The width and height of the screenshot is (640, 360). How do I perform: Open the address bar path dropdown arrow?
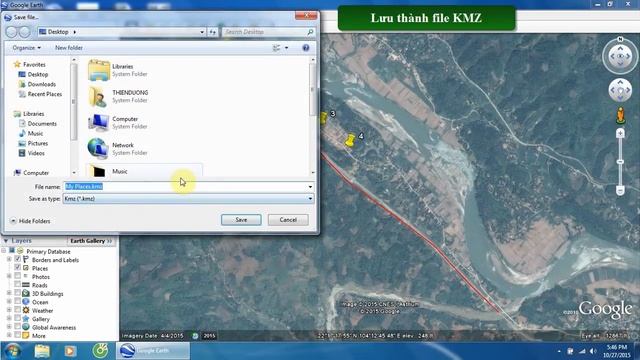coord(202,32)
